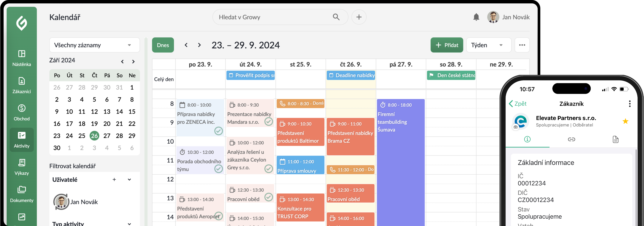
Task: Add a user with the Uživatelé plus icon
Action: 114,180
